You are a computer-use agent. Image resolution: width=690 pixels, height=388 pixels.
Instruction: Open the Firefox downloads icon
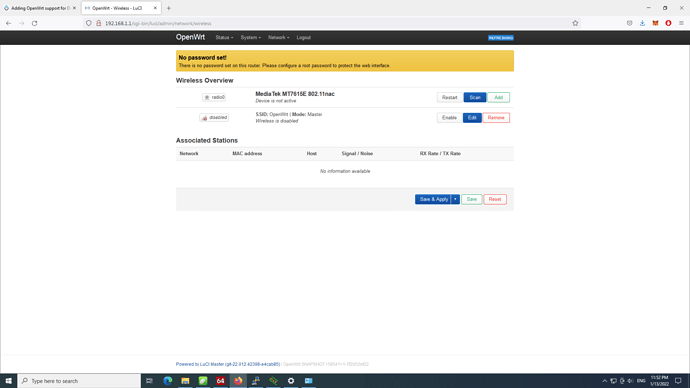642,23
